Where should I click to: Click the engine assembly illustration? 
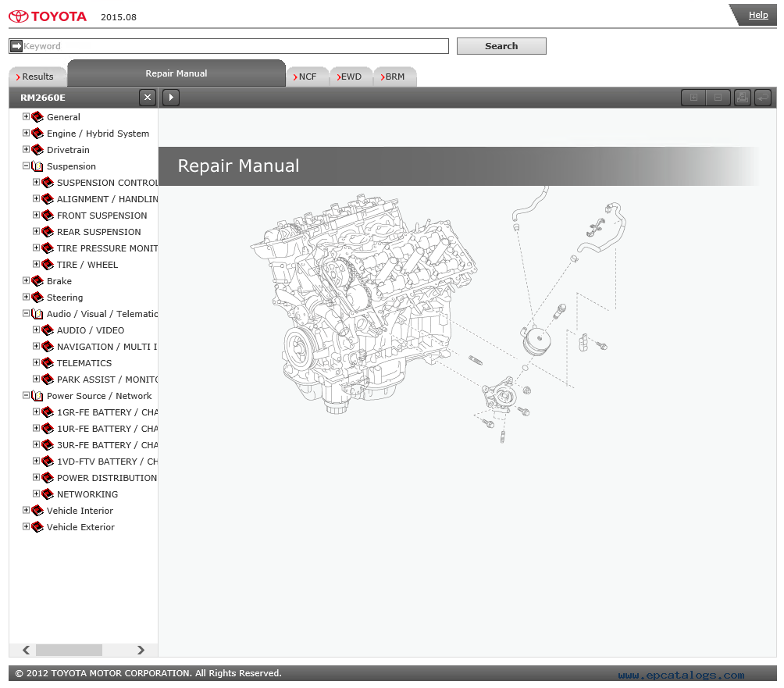364,304
